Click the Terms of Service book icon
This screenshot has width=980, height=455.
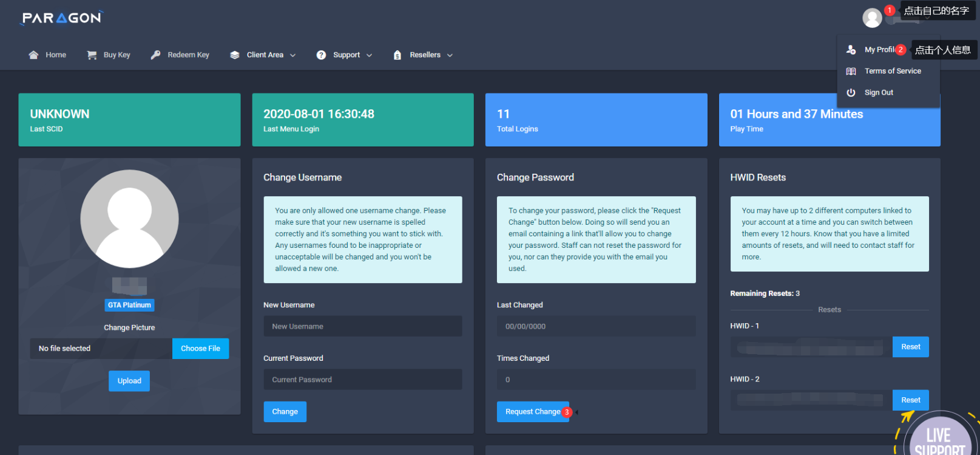[851, 71]
